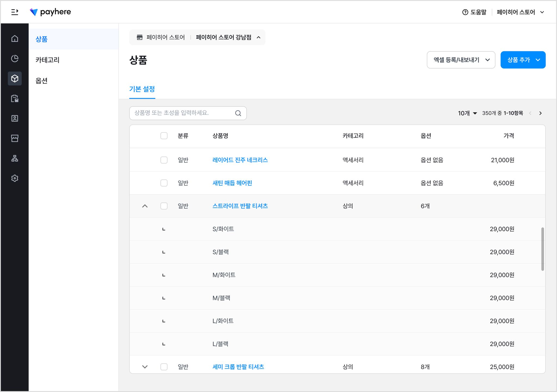Select the 카테고리 menu item
Image resolution: width=557 pixels, height=392 pixels.
tap(73, 60)
